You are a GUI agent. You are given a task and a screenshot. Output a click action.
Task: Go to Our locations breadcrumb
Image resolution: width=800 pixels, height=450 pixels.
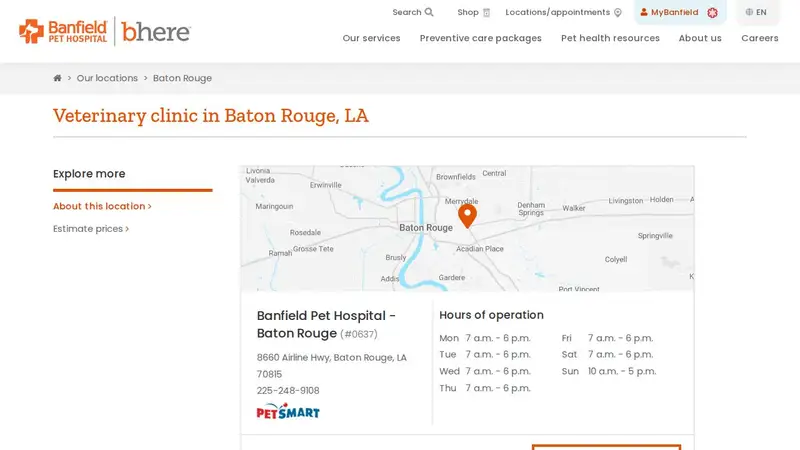[107, 78]
